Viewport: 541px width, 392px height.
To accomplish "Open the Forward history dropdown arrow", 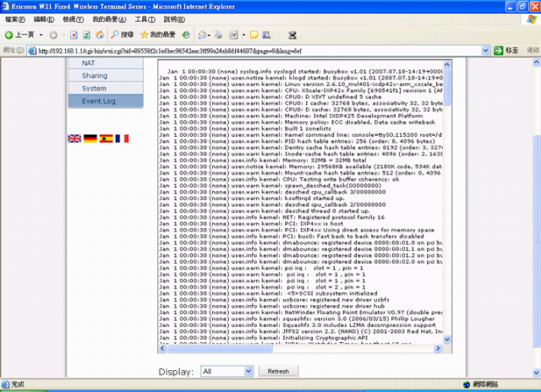I will point(63,35).
